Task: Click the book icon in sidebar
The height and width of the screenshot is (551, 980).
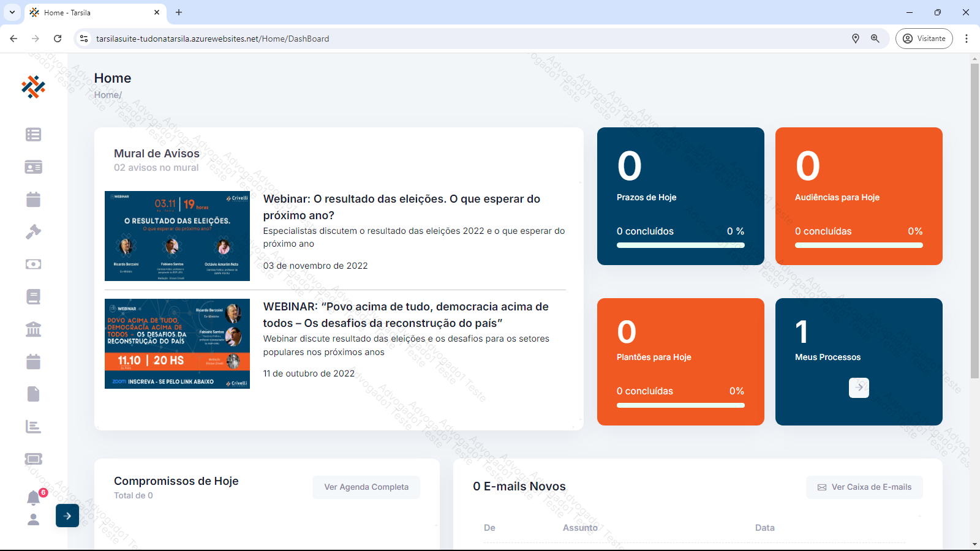Action: point(34,297)
